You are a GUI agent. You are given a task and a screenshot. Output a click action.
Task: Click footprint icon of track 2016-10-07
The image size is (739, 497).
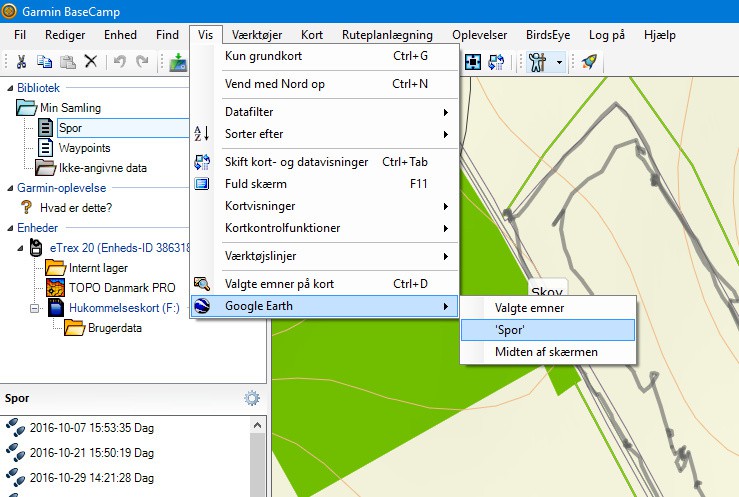click(x=16, y=427)
